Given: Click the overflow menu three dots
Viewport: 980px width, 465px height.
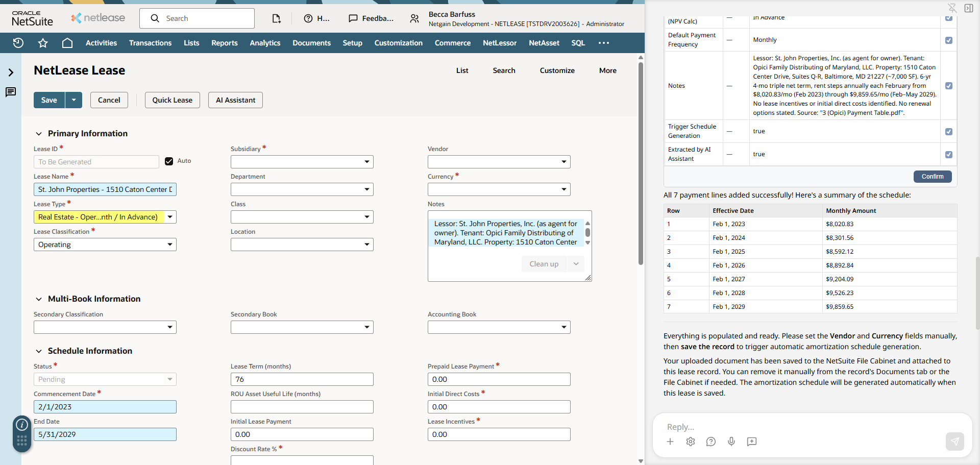Looking at the screenshot, I should click(604, 43).
